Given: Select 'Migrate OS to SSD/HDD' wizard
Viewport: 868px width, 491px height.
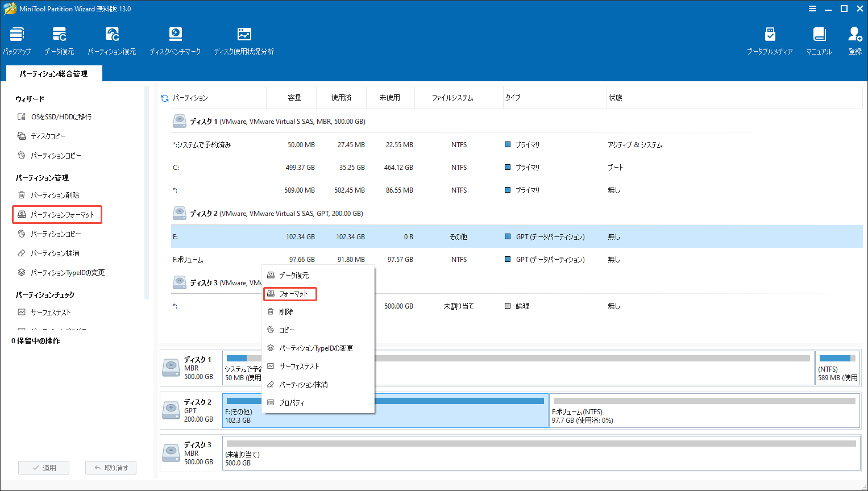Looking at the screenshot, I should (x=57, y=116).
